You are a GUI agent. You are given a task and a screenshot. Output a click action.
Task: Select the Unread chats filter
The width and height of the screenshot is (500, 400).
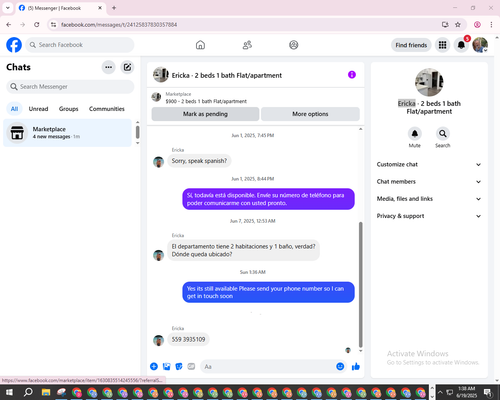click(38, 109)
